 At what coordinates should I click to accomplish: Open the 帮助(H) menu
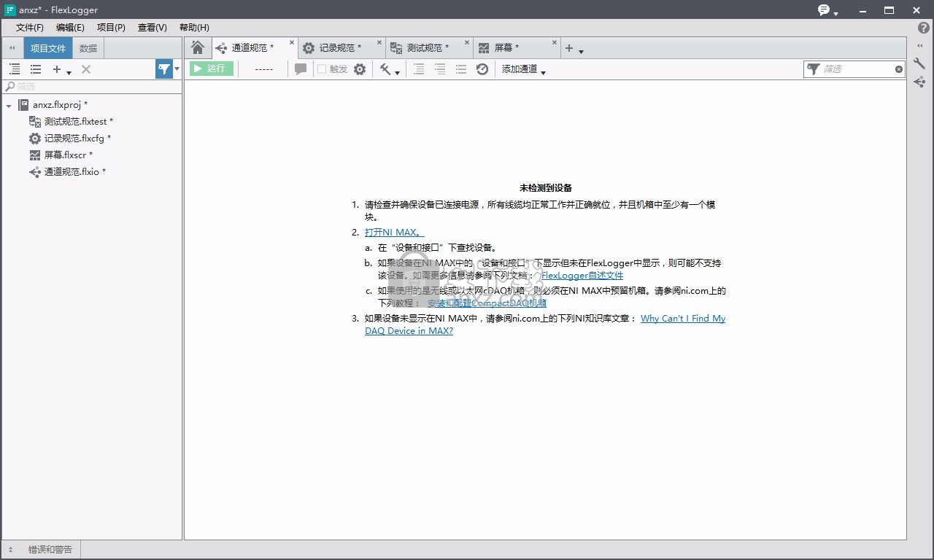coord(193,28)
